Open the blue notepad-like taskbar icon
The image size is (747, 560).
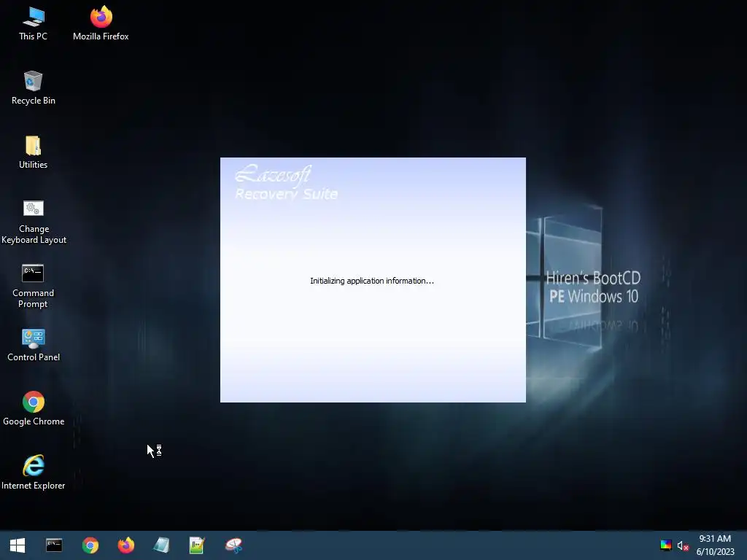(x=161, y=545)
